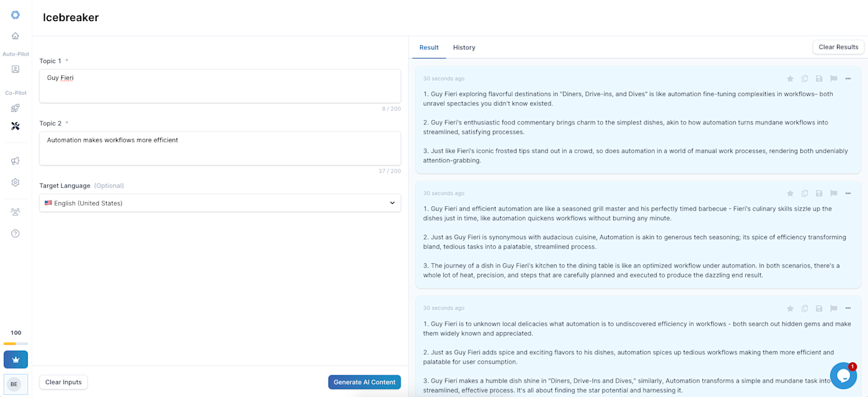Switch to the History tab

pyautogui.click(x=464, y=48)
